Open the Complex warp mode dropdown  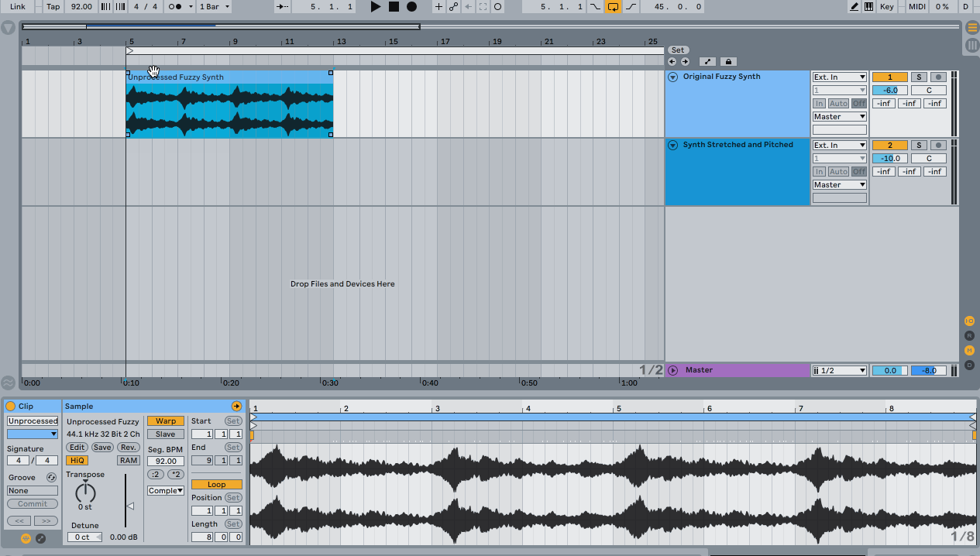point(166,491)
